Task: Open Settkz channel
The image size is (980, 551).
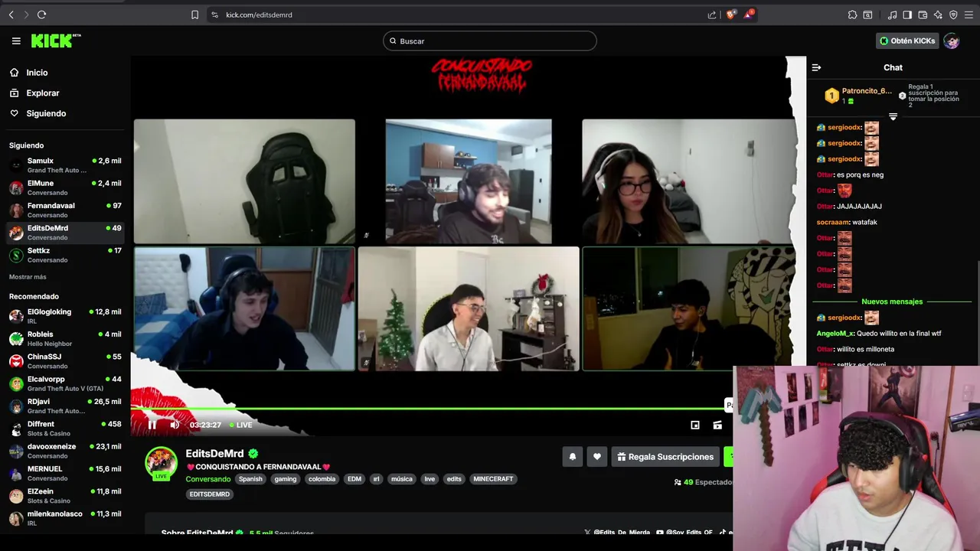Action: pos(65,255)
